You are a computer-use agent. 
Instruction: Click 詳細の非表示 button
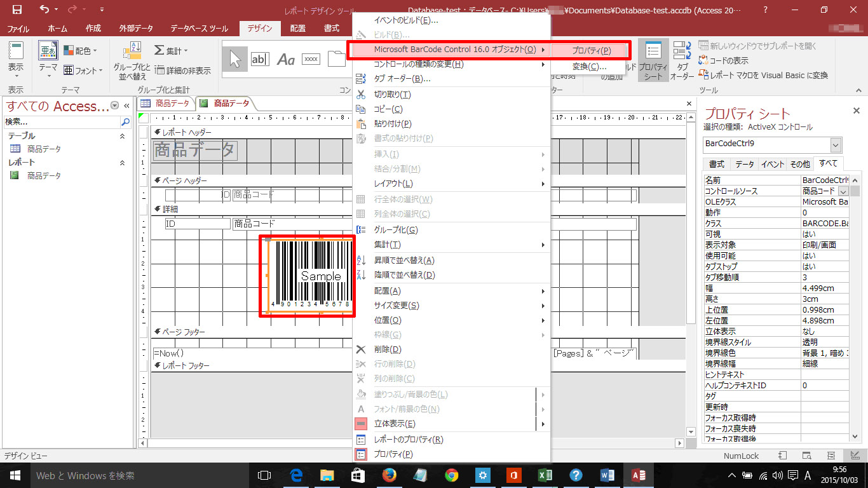click(183, 71)
